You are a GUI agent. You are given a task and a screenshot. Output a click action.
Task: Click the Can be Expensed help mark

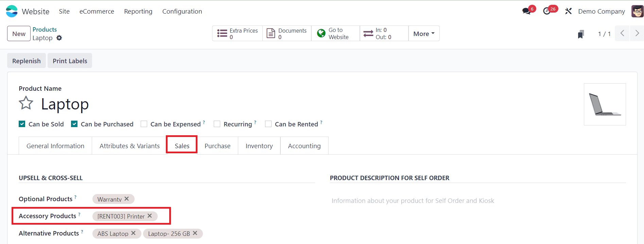point(204,122)
